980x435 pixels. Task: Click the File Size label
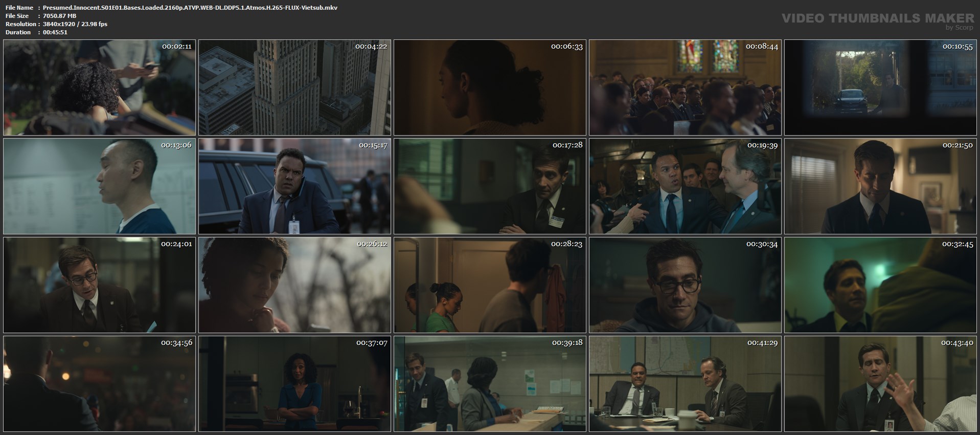17,16
